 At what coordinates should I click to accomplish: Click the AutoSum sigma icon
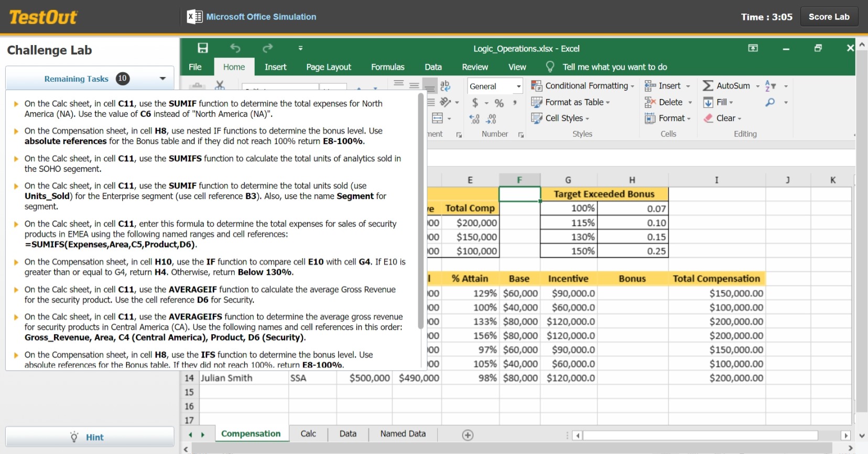[708, 86]
